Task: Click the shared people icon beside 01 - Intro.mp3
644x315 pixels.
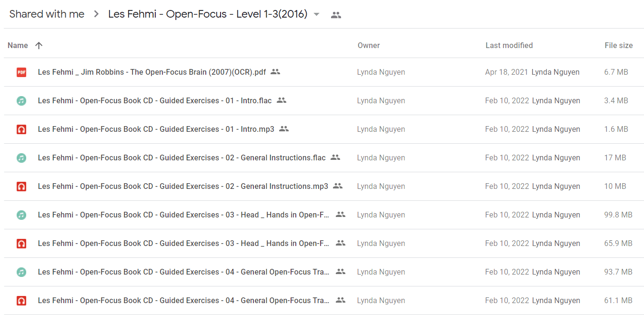Action: coord(284,129)
